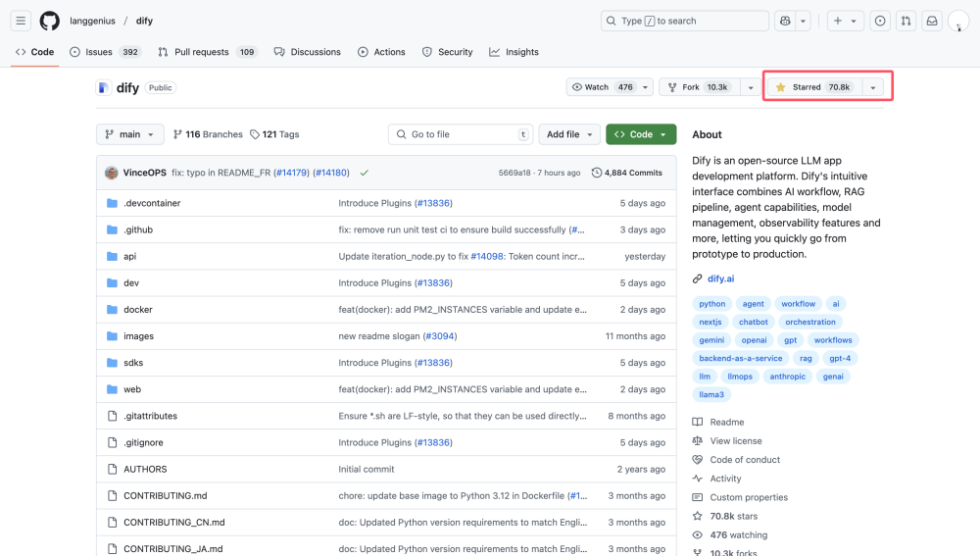
Task: Open pull request #14180 link
Action: [x=330, y=173]
